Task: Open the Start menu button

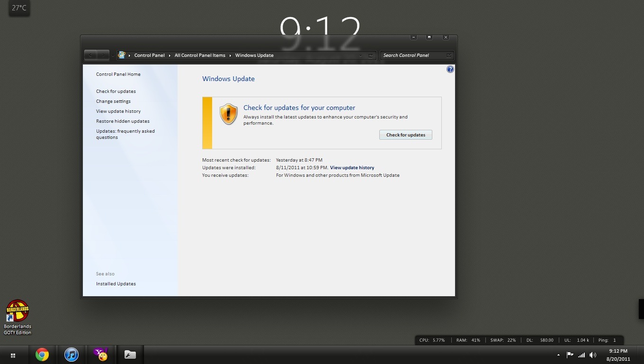Action: pyautogui.click(x=13, y=355)
